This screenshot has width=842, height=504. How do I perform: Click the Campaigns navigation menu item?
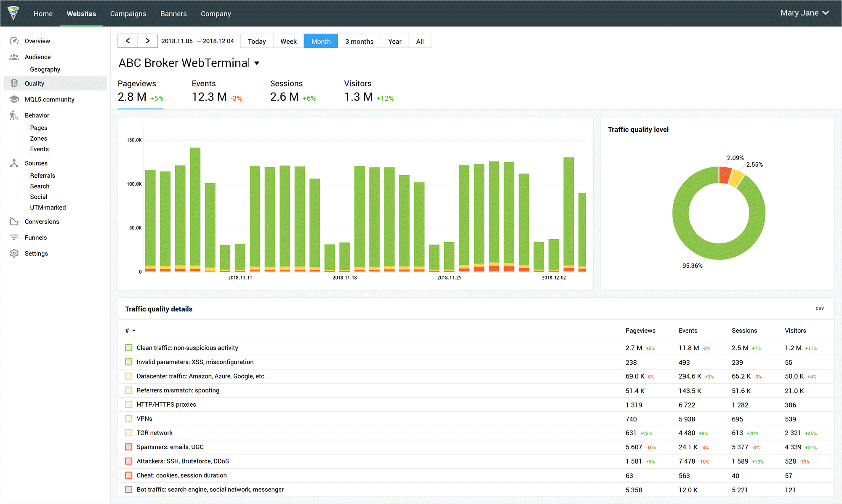[128, 13]
